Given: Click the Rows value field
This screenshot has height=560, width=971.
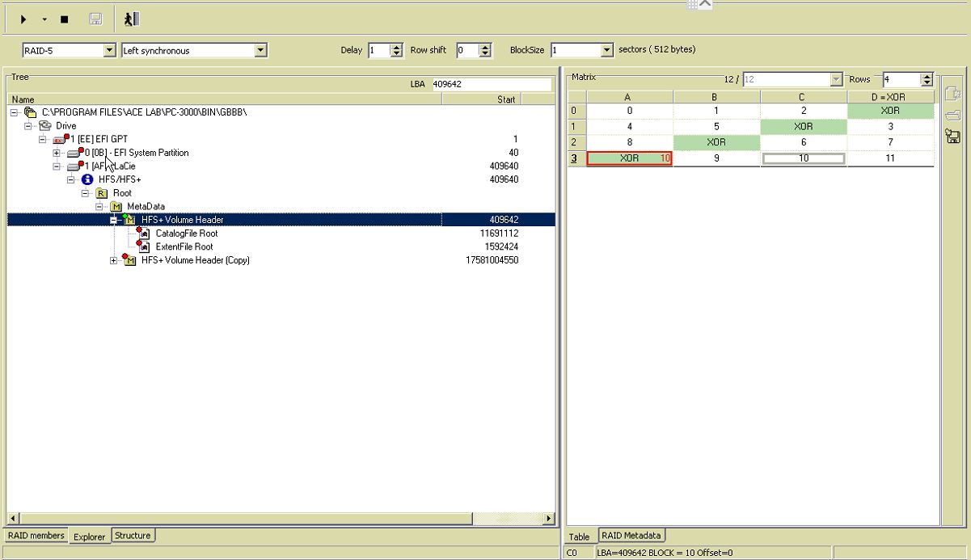Looking at the screenshot, I should [x=901, y=79].
